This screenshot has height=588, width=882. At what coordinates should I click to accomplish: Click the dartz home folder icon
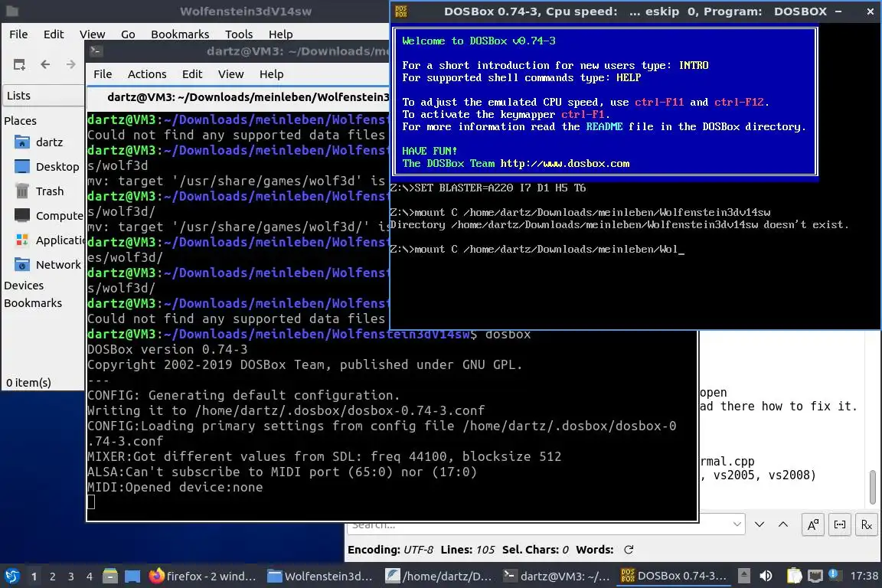pyautogui.click(x=22, y=142)
